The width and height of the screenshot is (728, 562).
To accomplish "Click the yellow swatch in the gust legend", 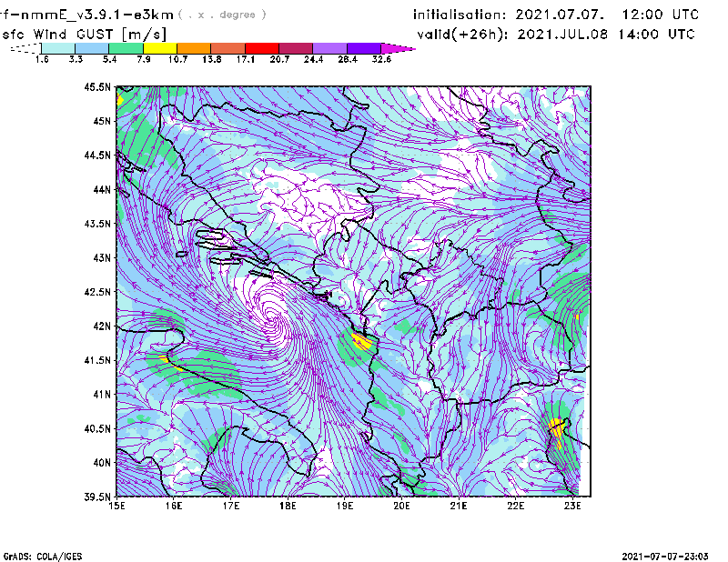I will [159, 47].
